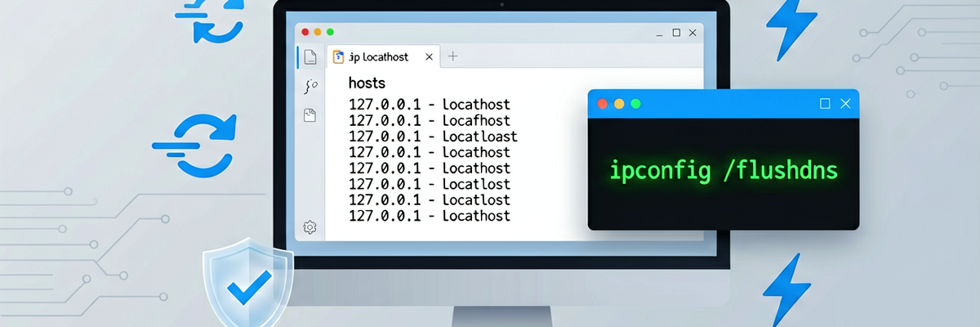Maximize the editor window using square button
This screenshot has width=980, height=327.
pyautogui.click(x=676, y=33)
